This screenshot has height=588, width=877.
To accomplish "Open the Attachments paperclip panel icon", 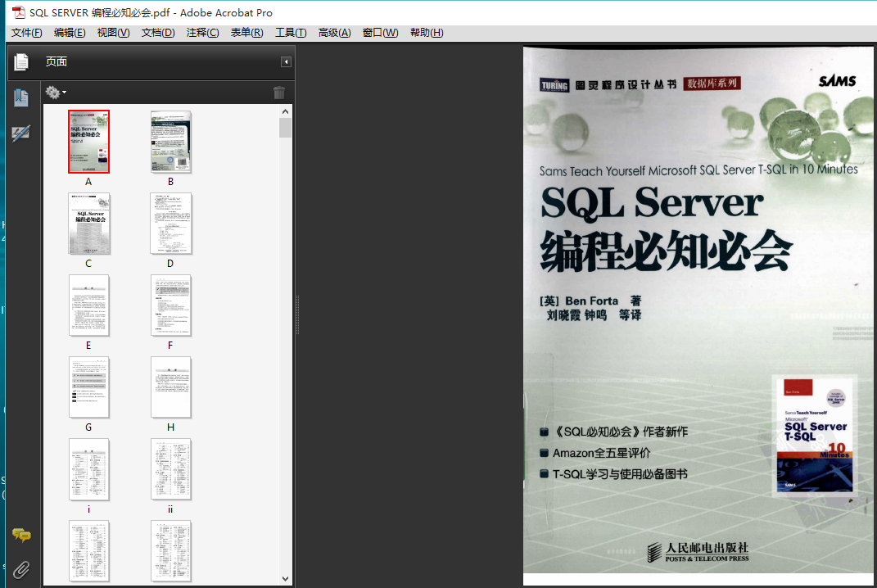I will click(21, 569).
